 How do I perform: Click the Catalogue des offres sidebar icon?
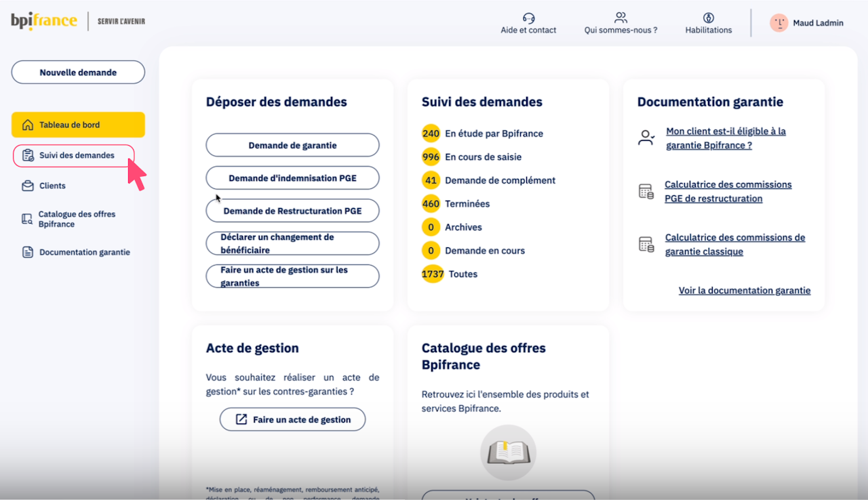[27, 219]
